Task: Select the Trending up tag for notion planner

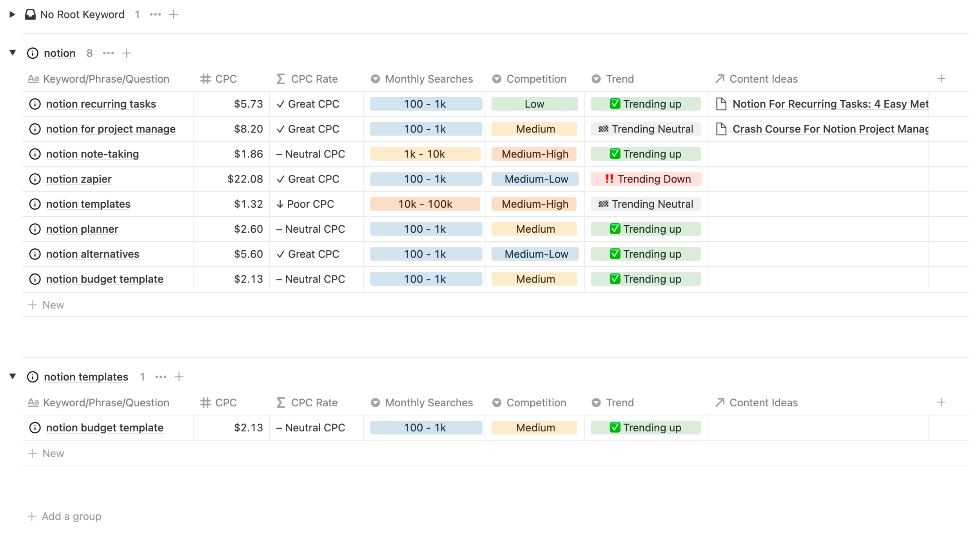Action: point(646,229)
